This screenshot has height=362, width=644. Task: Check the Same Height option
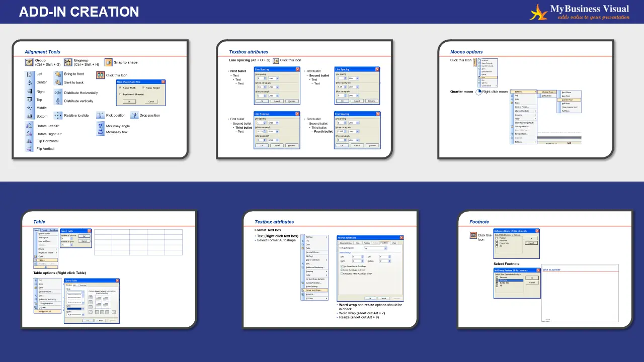click(143, 88)
